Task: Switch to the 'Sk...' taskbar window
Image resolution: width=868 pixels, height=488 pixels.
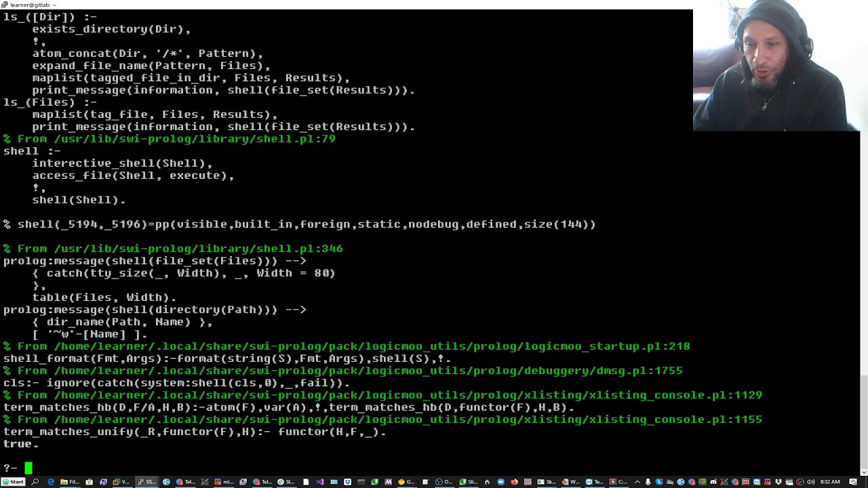Action: [547, 482]
